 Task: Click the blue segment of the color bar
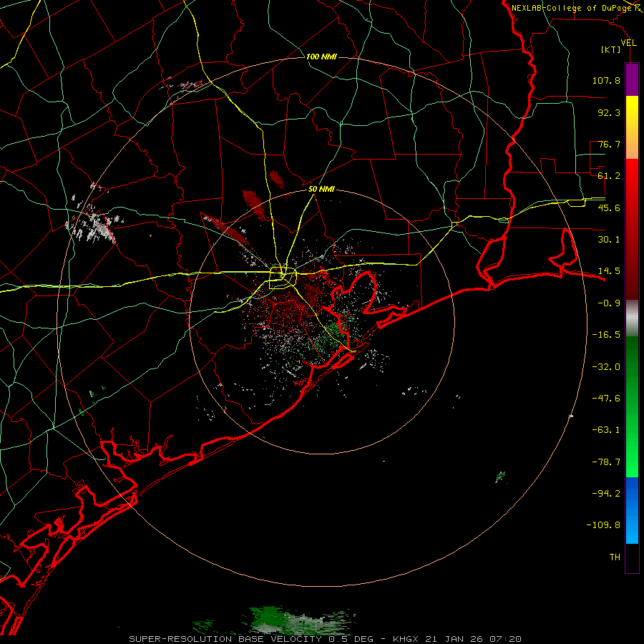pos(632,510)
